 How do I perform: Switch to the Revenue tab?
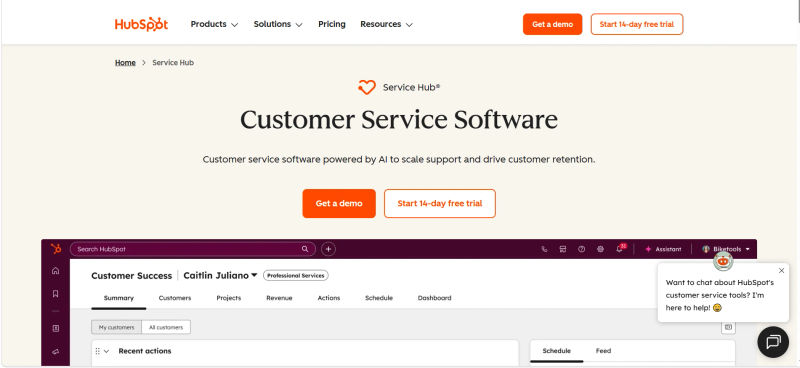[279, 298]
